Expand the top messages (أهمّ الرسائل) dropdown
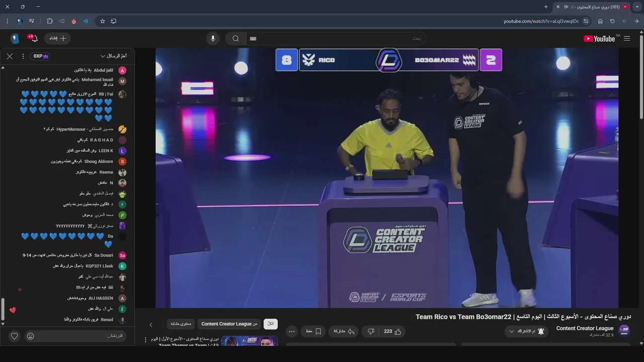 pyautogui.click(x=114, y=56)
